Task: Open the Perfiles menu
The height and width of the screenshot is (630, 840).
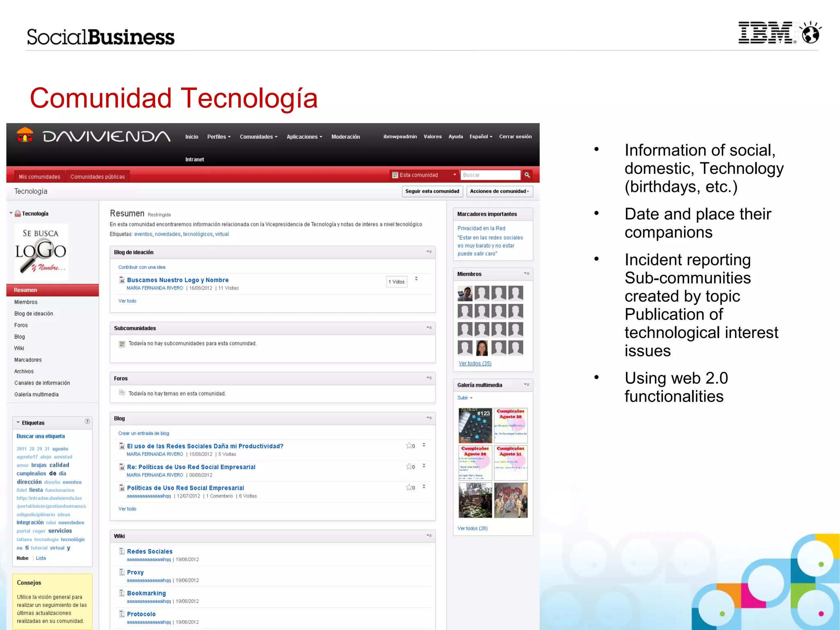Action: click(x=219, y=137)
